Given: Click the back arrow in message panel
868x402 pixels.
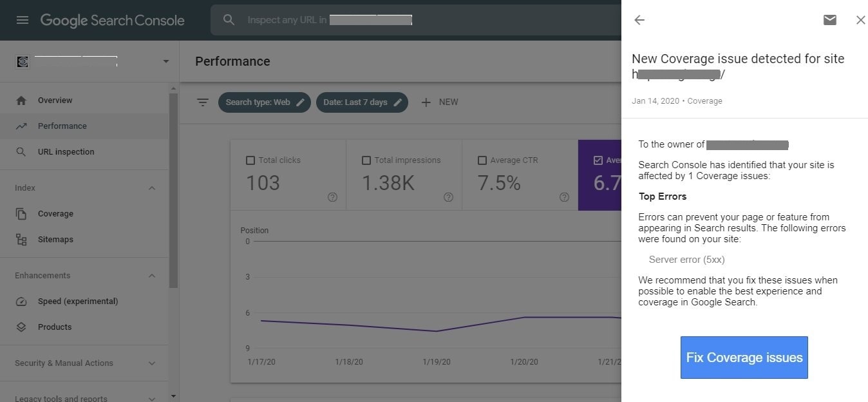Looking at the screenshot, I should 639,20.
